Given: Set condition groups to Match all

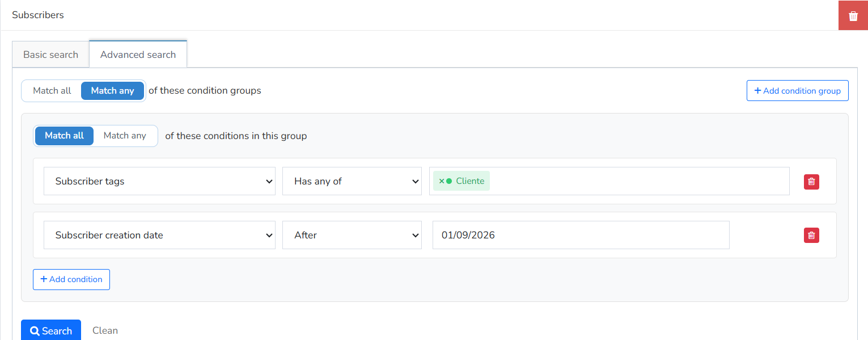Looking at the screenshot, I should coord(52,91).
